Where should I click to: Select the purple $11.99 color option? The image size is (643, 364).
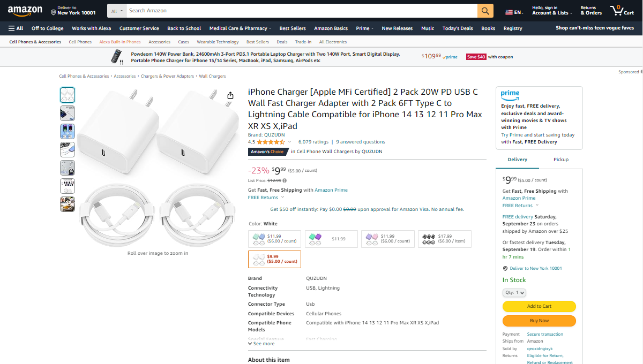(331, 239)
